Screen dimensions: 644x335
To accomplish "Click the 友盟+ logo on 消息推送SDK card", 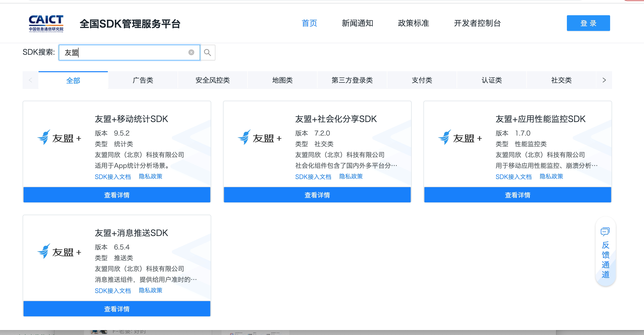I will click(59, 252).
